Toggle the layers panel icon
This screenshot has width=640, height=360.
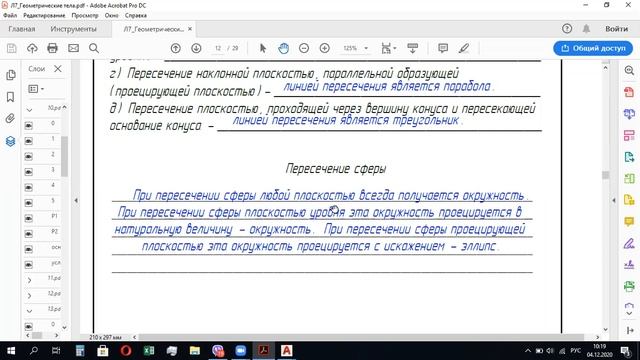(x=11, y=141)
